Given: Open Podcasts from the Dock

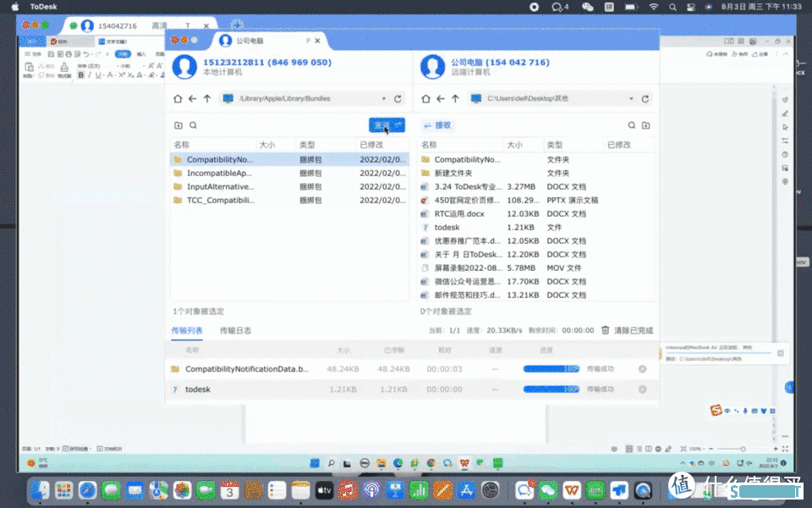Looking at the screenshot, I should (x=371, y=490).
